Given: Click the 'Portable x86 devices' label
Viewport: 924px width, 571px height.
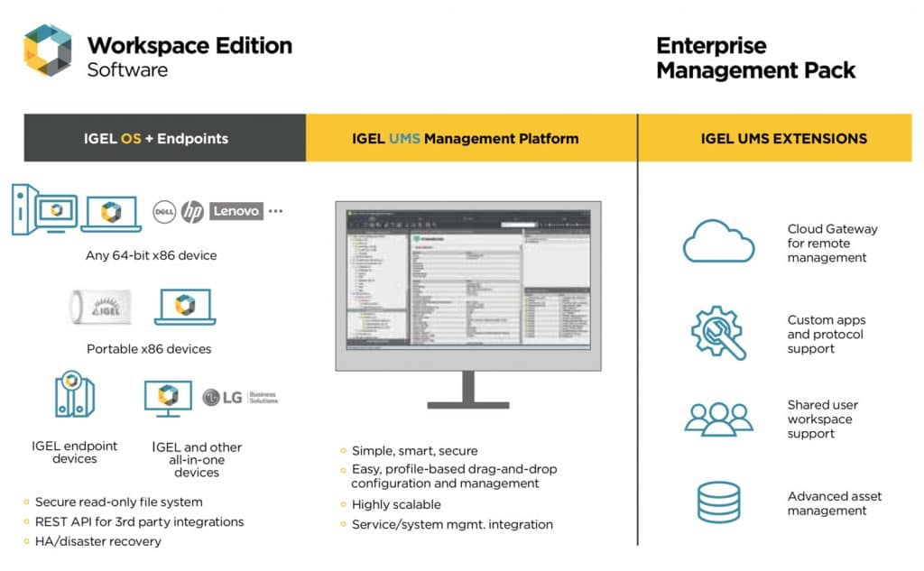Looking at the screenshot, I should coord(149,349).
